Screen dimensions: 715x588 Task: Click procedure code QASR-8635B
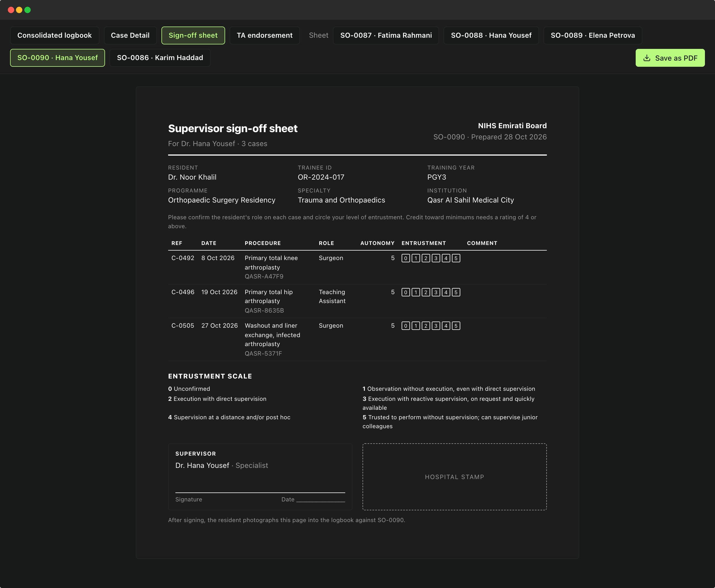264,310
